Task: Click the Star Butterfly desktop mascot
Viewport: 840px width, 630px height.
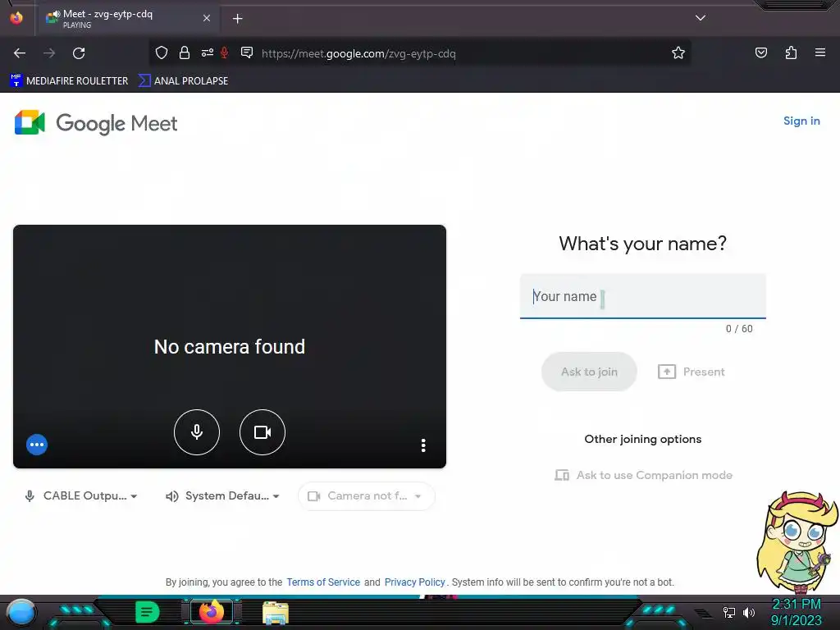Action: pos(797,541)
